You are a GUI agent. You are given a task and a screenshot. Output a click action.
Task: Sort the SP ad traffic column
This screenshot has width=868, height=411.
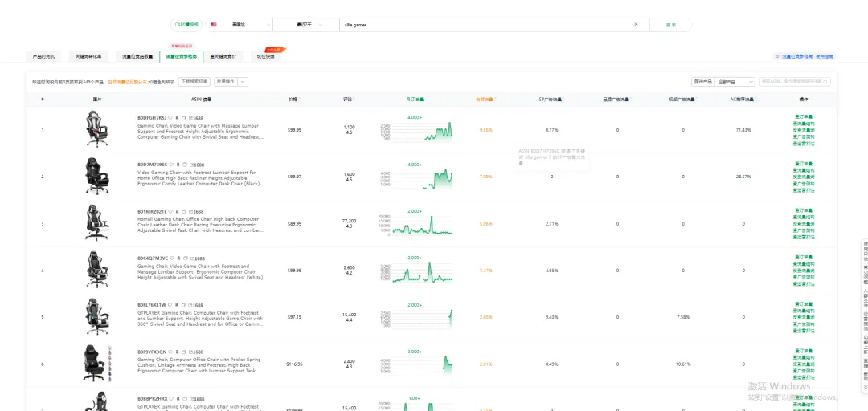click(x=564, y=100)
